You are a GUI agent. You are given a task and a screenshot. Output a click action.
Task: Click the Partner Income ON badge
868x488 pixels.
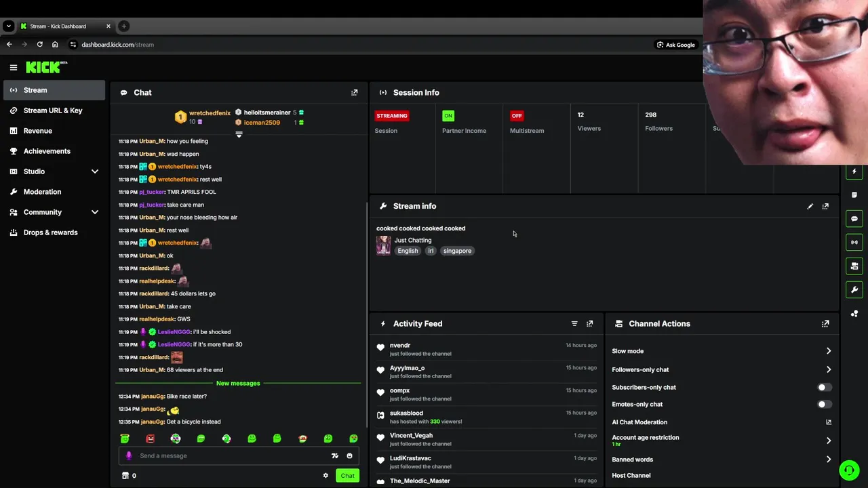coord(448,116)
